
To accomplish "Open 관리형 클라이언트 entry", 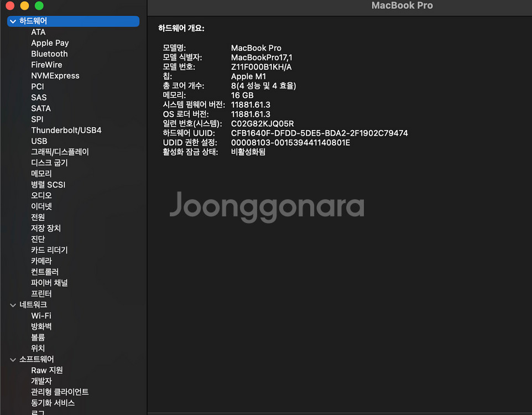I will (60, 392).
